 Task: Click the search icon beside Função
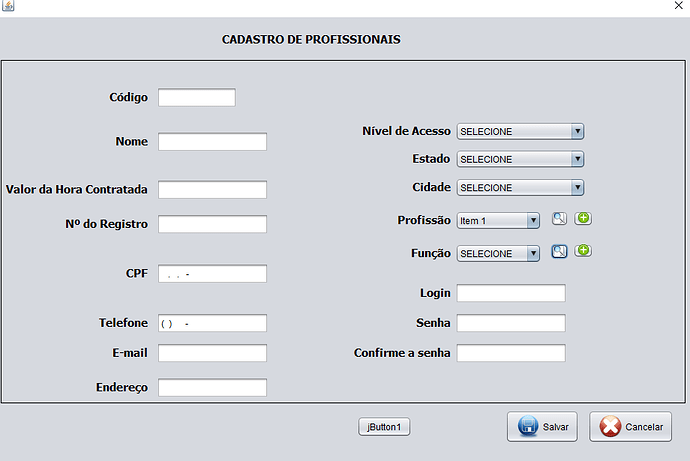(560, 251)
